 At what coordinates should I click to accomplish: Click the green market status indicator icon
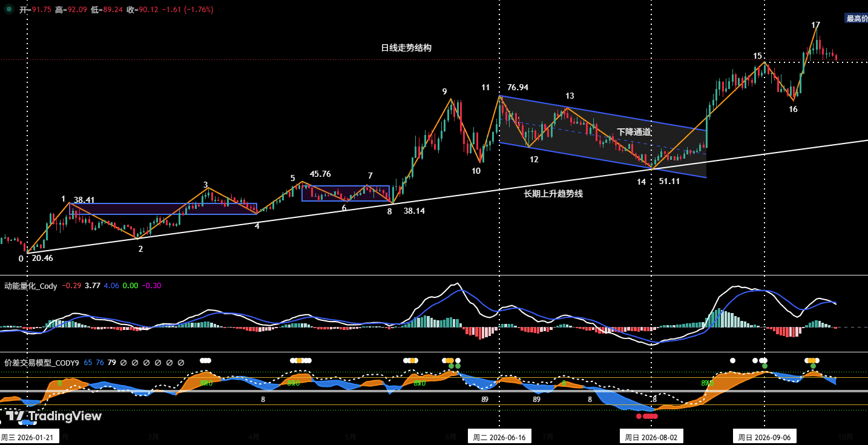tap(9, 9)
